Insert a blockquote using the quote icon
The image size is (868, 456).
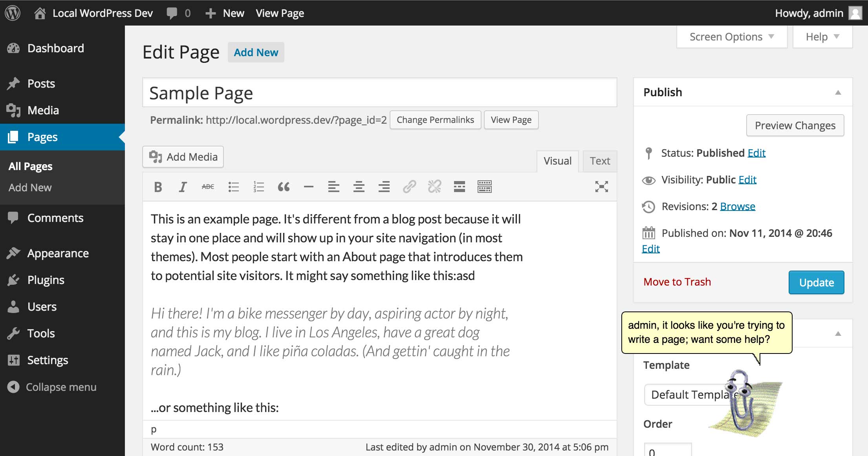(x=284, y=187)
